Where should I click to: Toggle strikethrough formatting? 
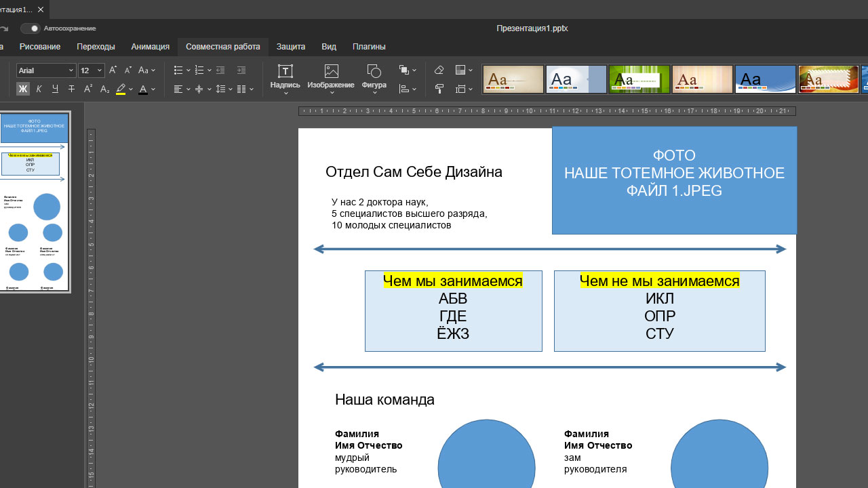(71, 89)
